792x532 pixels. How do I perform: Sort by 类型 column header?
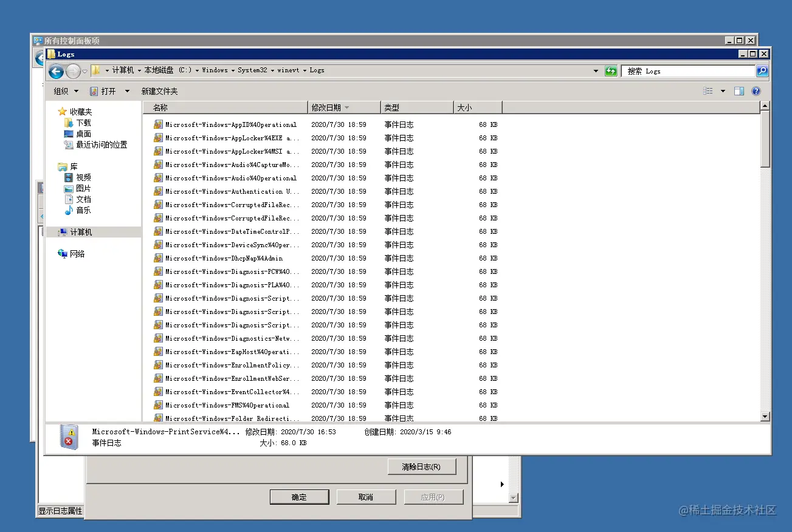(417, 107)
